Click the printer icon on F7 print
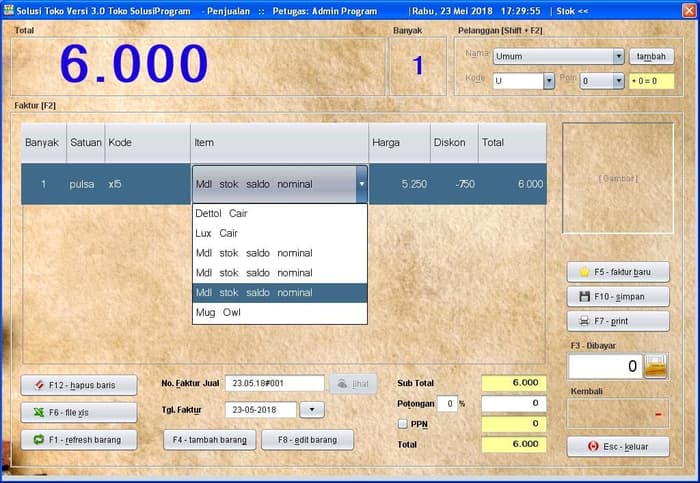The width and height of the screenshot is (700, 483). [583, 321]
